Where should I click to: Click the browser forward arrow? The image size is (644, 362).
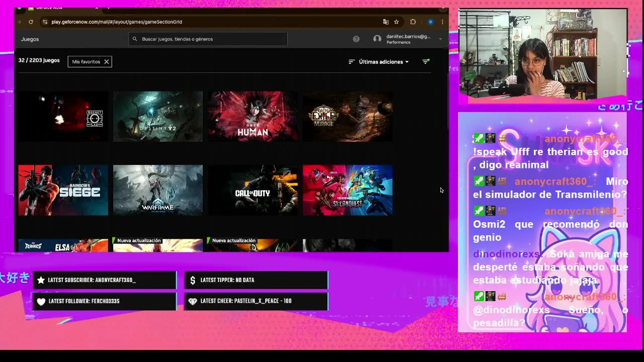19,22
